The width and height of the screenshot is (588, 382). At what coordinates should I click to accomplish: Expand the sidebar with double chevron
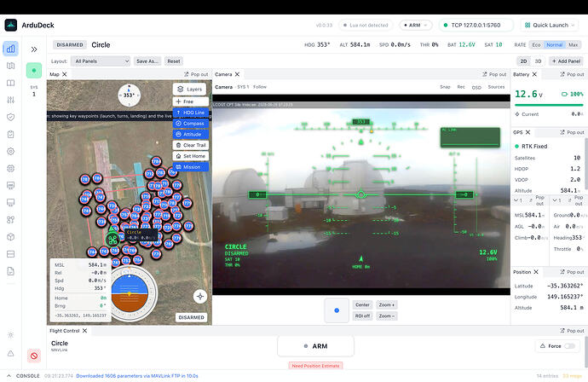pos(34,49)
